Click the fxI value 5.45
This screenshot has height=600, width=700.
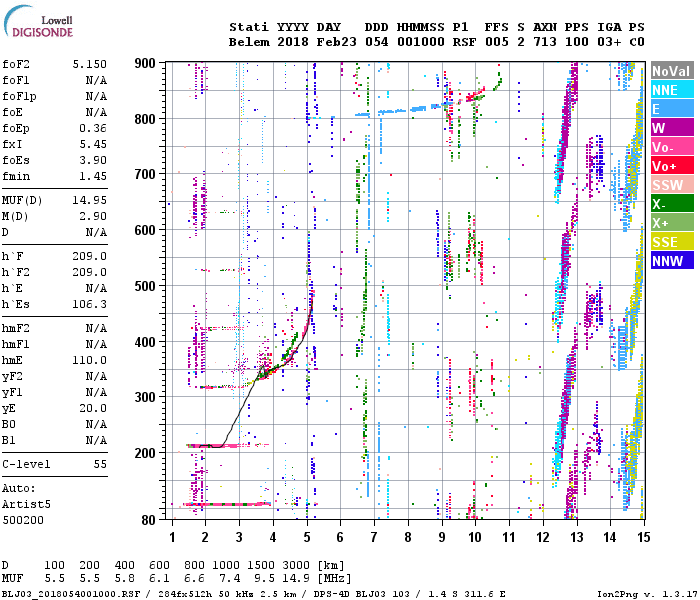93,144
